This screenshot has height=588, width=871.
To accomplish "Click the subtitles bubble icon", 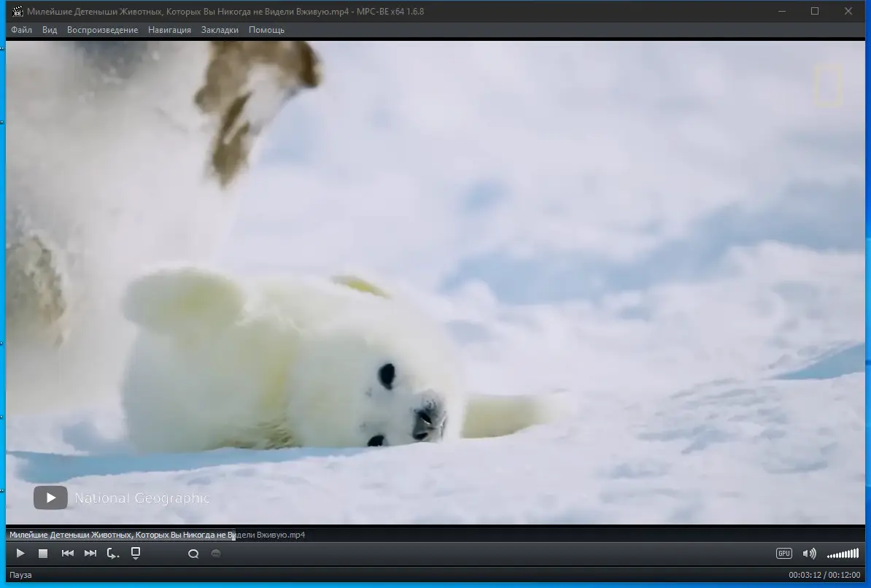I will (215, 553).
